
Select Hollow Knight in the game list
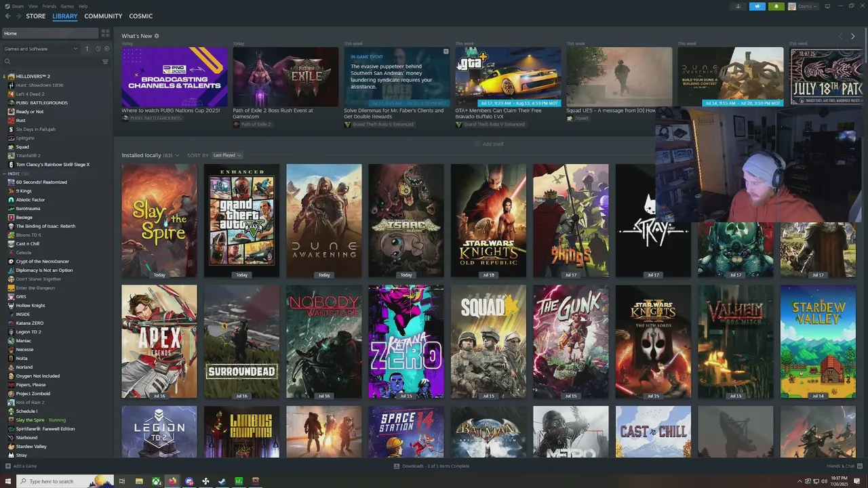(31, 306)
